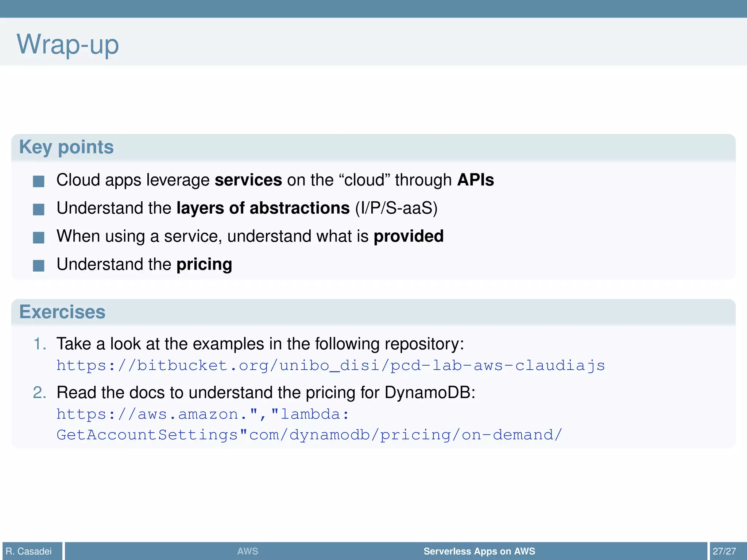This screenshot has height=560, width=747.
Task: Click the 'Key points' block heading
Action: pos(66,147)
